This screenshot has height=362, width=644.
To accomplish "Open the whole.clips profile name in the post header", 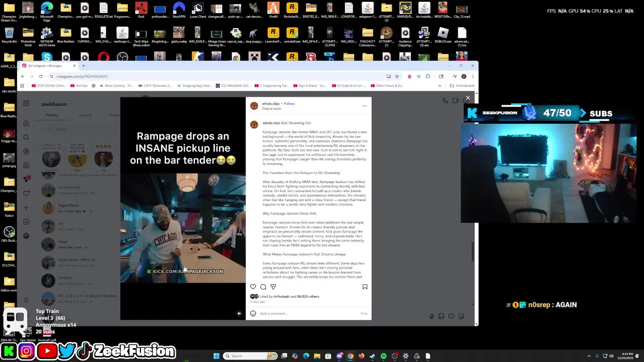I will click(271, 104).
